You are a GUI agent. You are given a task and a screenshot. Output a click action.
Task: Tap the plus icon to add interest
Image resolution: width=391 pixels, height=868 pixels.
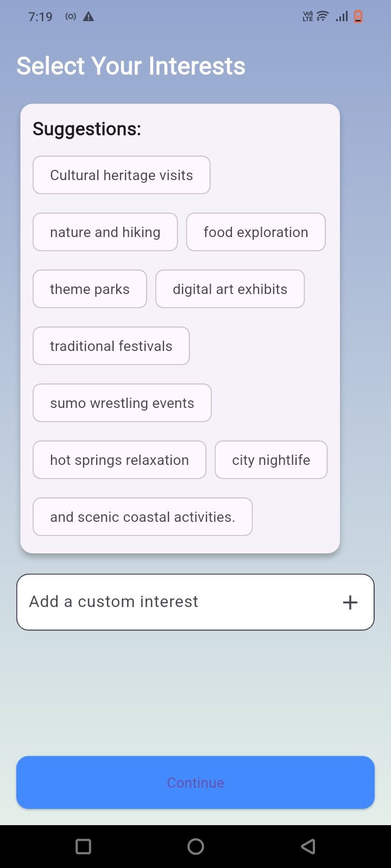tap(350, 602)
